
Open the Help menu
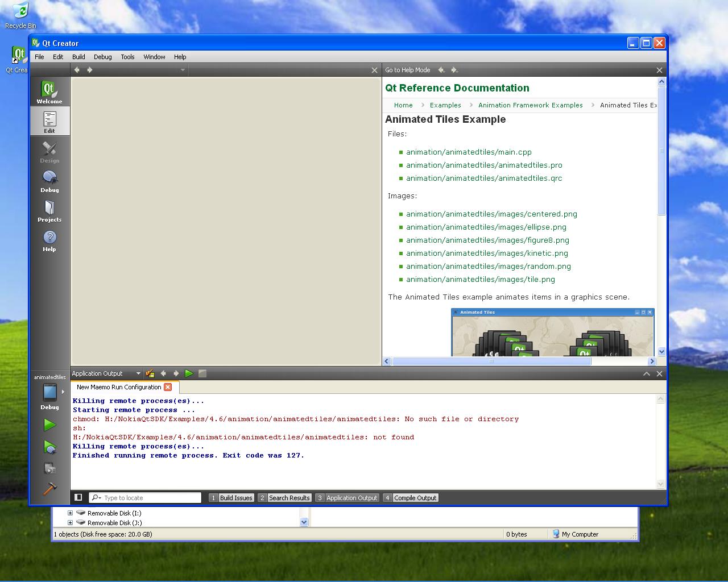pyautogui.click(x=180, y=57)
